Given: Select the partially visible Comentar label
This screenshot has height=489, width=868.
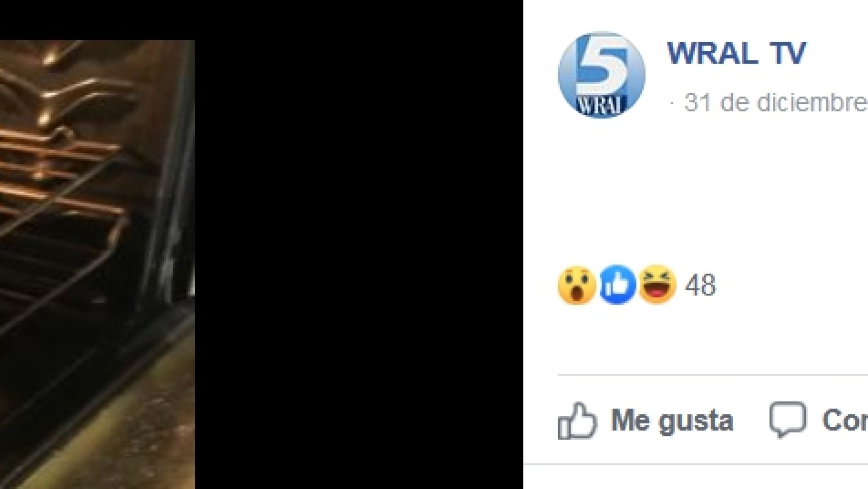Looking at the screenshot, I should tap(845, 420).
